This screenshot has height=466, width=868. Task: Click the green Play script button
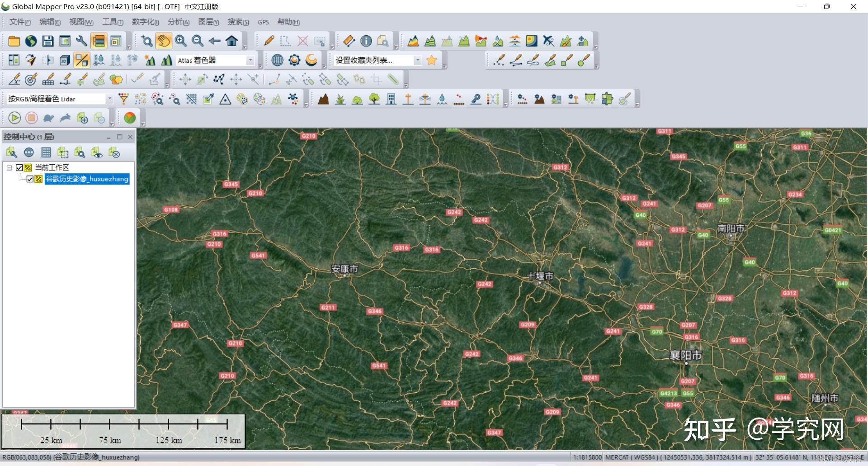[14, 118]
